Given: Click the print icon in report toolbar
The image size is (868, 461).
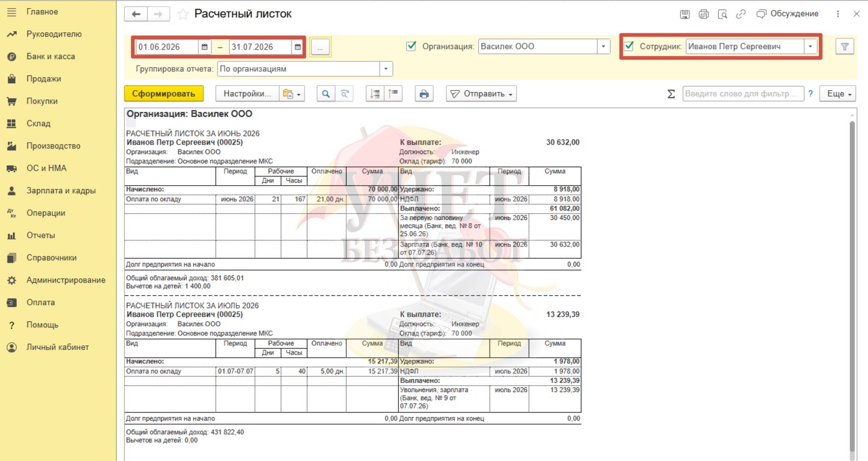Looking at the screenshot, I should point(424,94).
